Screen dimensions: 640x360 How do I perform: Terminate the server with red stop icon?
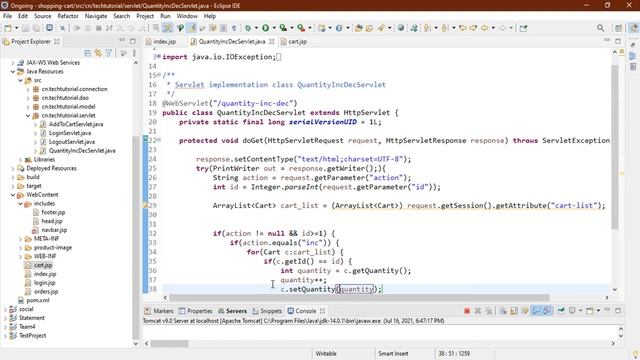467,311
